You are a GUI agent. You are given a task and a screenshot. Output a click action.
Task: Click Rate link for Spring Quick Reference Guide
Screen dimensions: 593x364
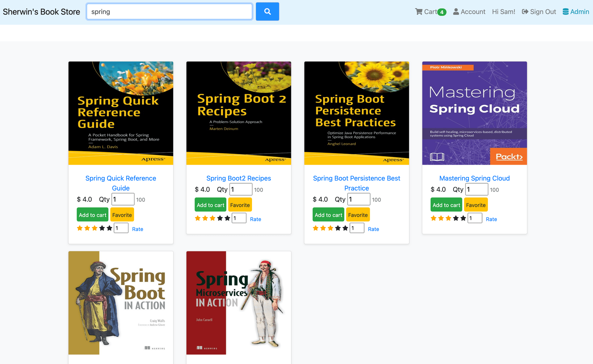[137, 229]
